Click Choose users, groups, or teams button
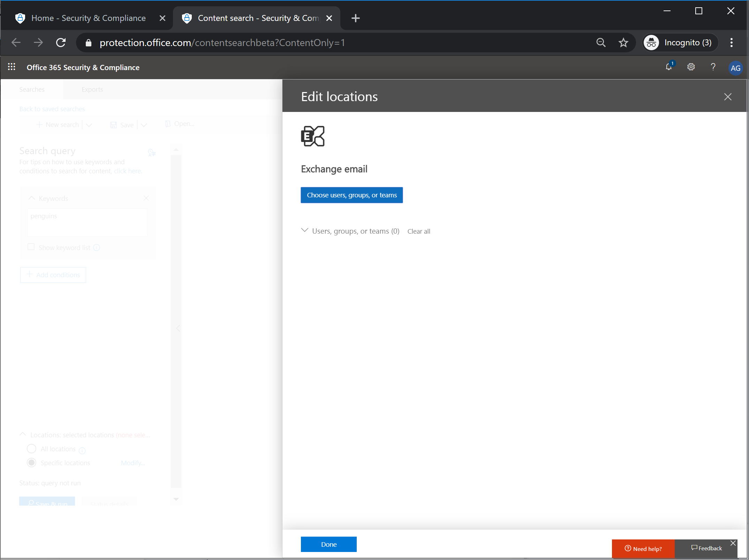The image size is (749, 560). (x=352, y=195)
